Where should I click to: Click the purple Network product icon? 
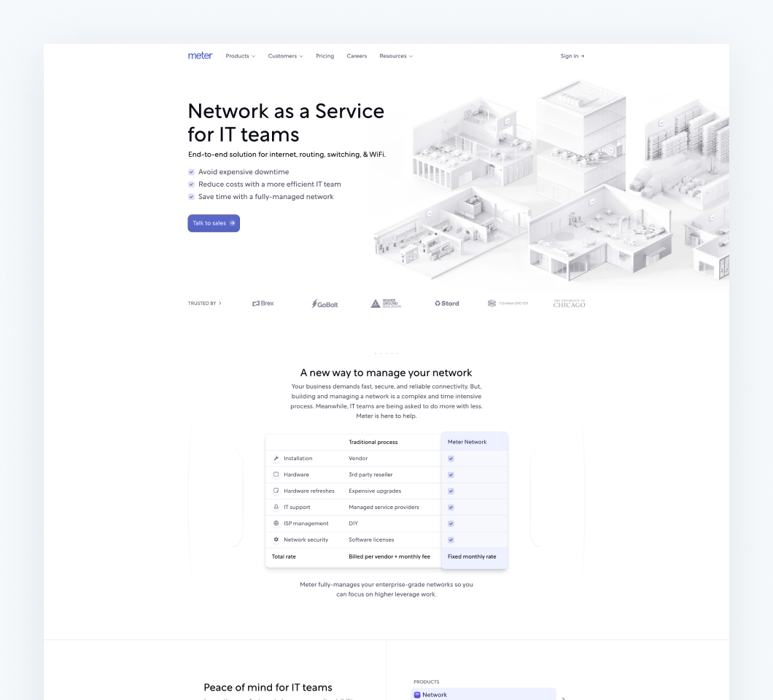pos(417,695)
